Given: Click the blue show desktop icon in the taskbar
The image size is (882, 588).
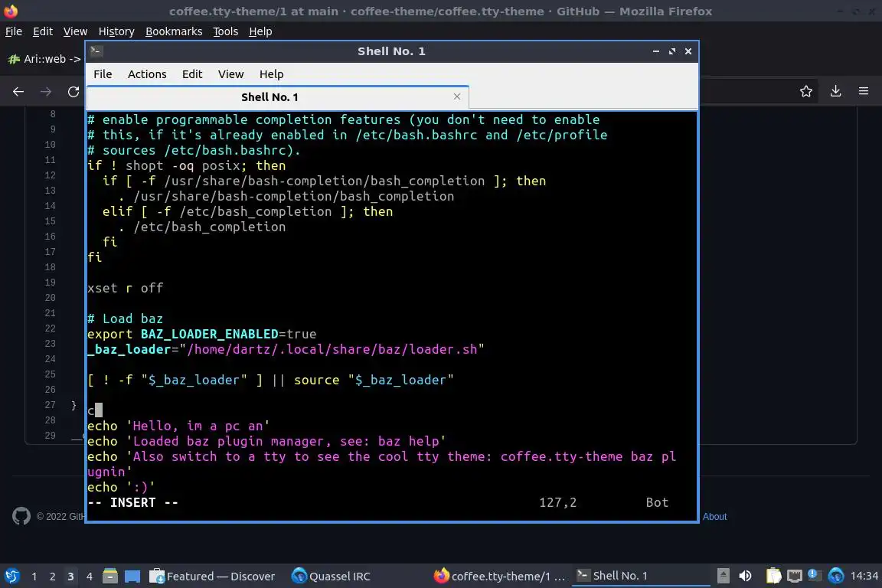Looking at the screenshot, I should [132, 576].
